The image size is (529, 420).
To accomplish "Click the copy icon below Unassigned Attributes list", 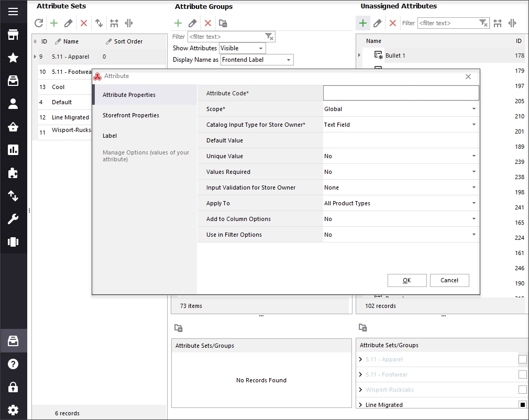I will (362, 327).
